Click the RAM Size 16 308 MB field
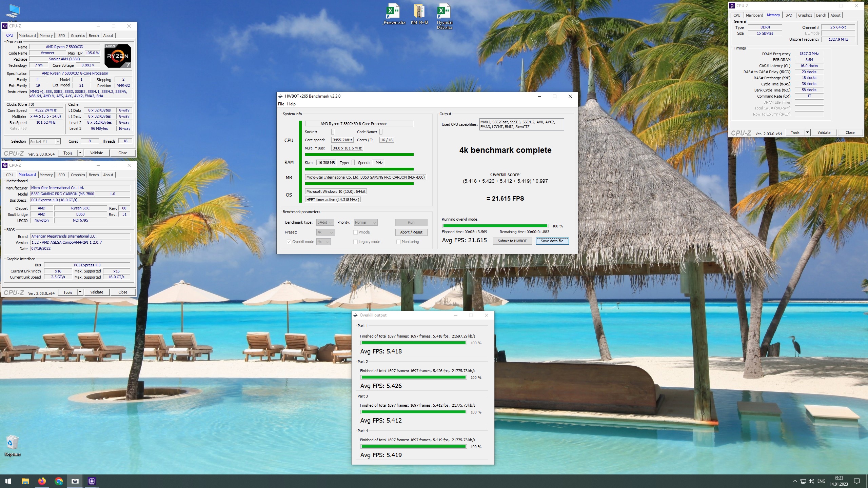The width and height of the screenshot is (868, 488). pyautogui.click(x=326, y=163)
